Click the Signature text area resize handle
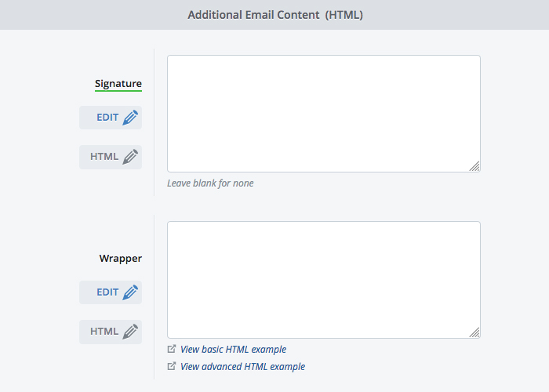Image resolution: width=549 pixels, height=392 pixels. [x=474, y=166]
